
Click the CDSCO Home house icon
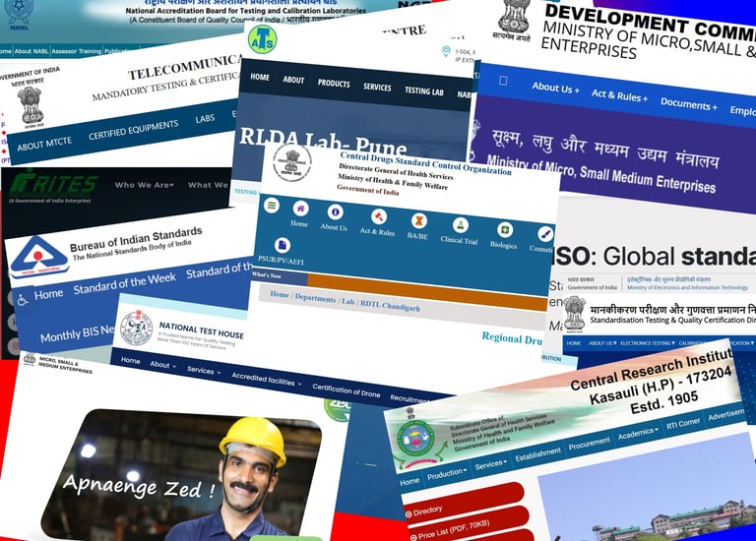[300, 209]
